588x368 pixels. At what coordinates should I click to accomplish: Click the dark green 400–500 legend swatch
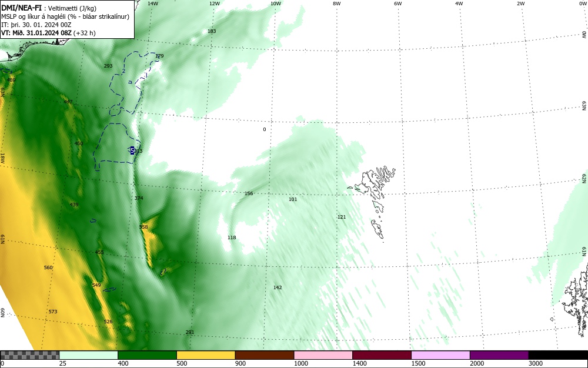coord(147,355)
